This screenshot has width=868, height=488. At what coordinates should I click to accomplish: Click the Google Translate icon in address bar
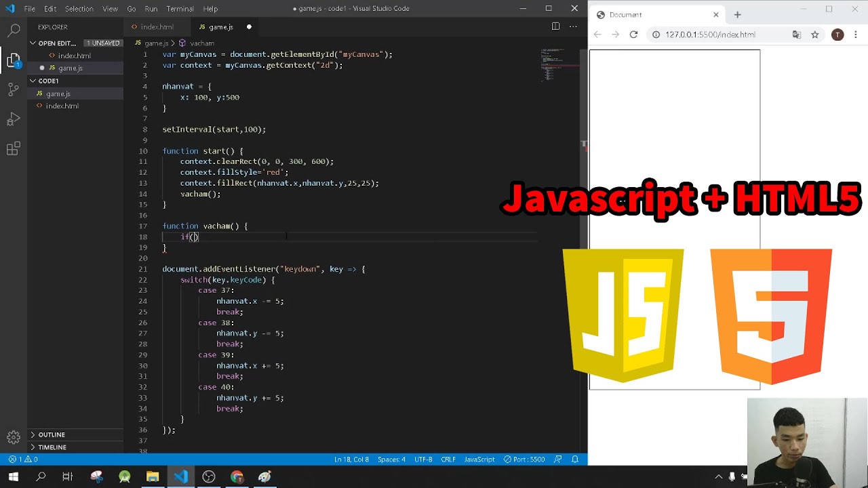tap(797, 35)
